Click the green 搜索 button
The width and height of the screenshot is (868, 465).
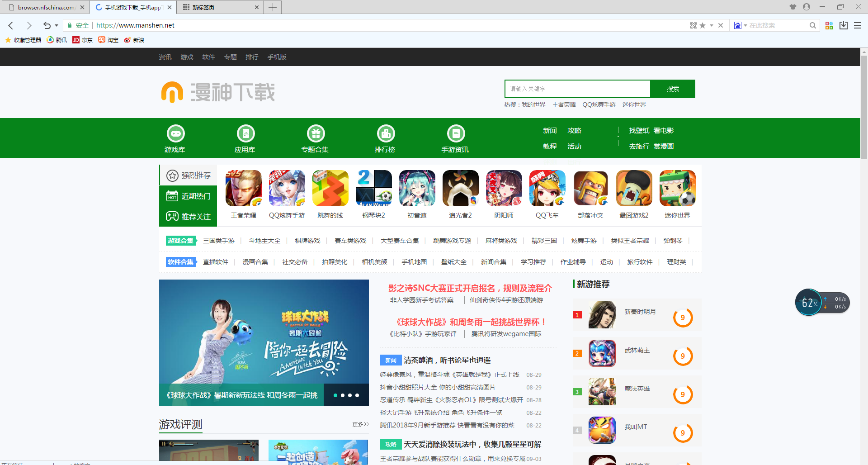point(673,89)
